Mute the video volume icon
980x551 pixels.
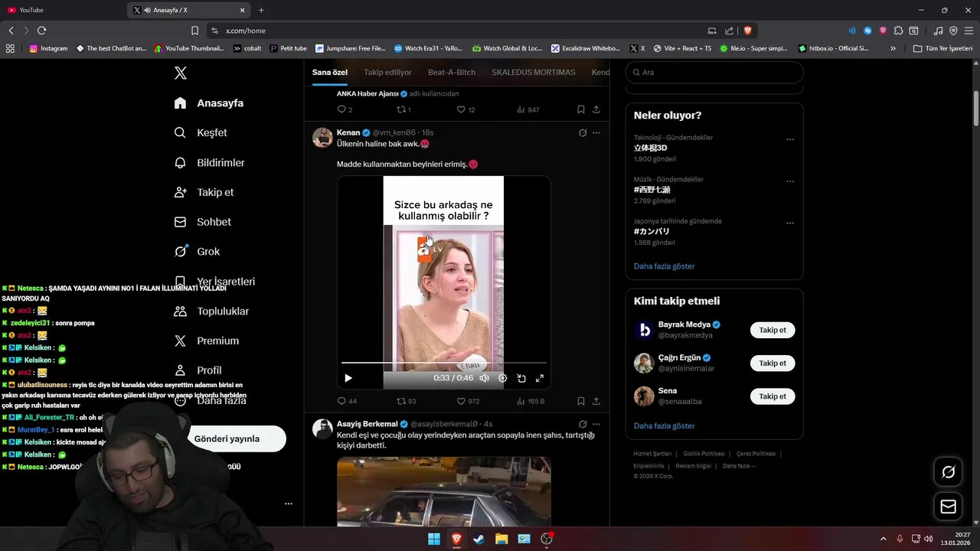484,378
